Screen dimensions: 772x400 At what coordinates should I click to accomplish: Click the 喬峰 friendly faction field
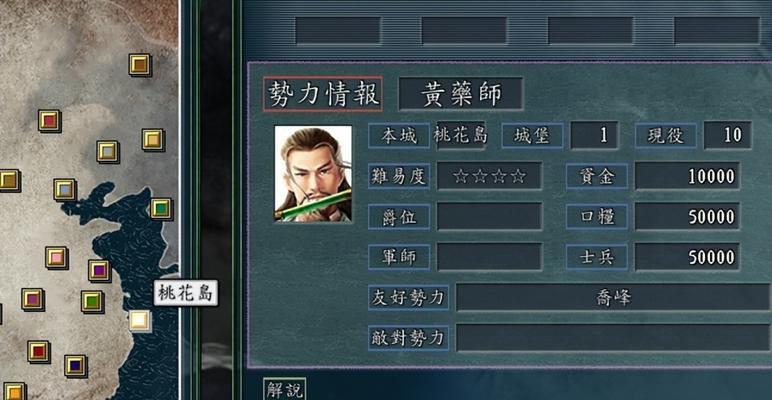[x=613, y=298]
